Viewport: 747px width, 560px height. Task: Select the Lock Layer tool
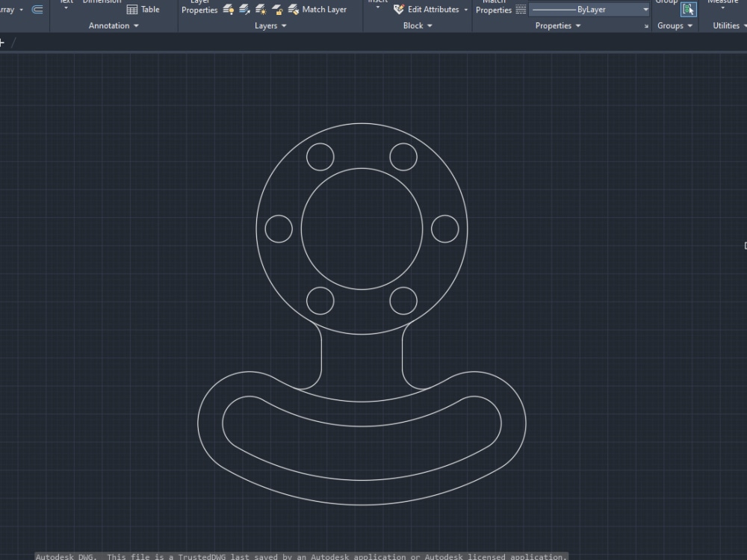(277, 9)
